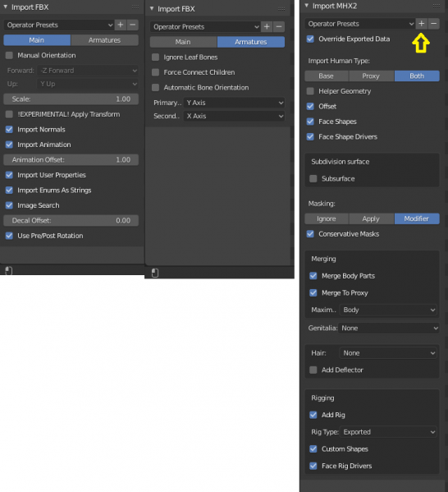Enable experimental Apply Transform
448x492 pixels.
[9, 114]
